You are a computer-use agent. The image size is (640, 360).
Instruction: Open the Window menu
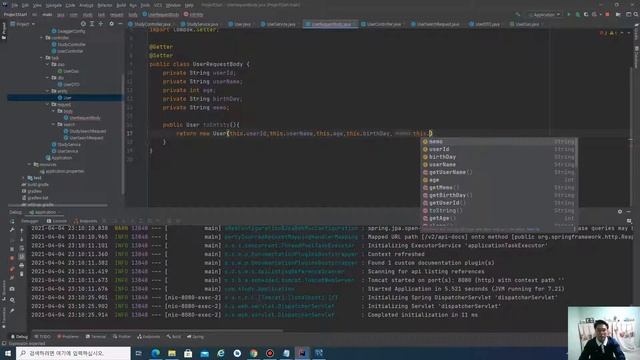(173, 5)
